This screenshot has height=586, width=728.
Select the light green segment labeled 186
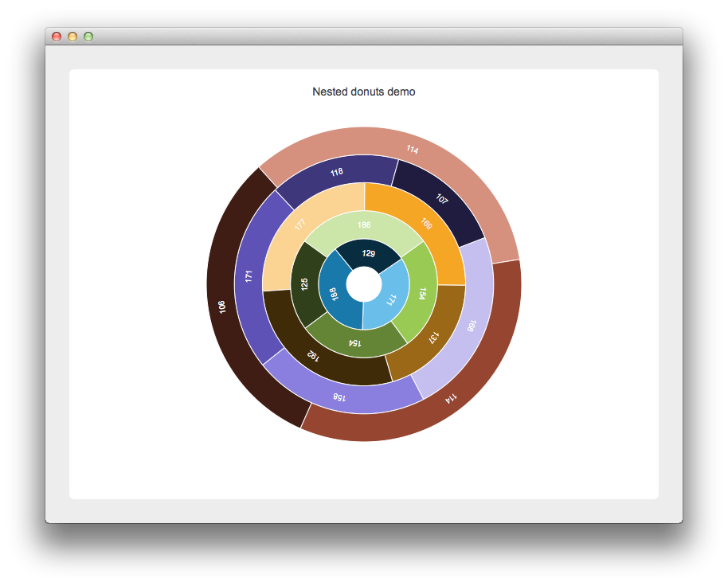(x=363, y=225)
